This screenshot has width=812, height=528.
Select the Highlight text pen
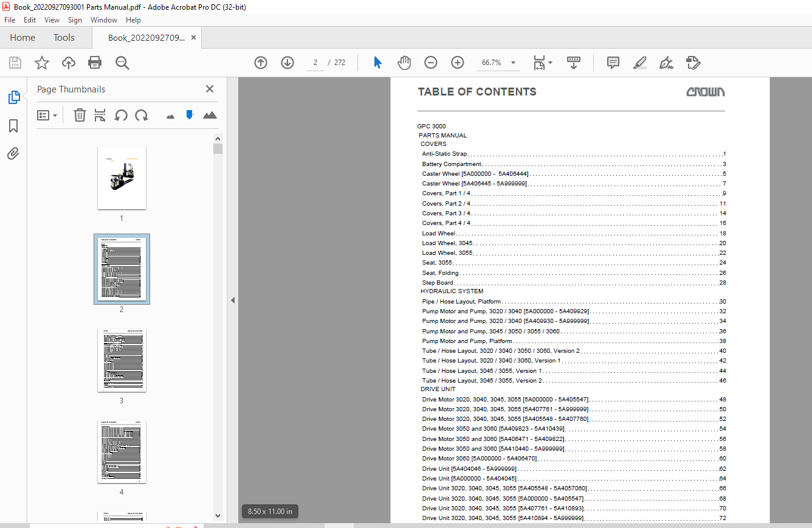tap(639, 63)
